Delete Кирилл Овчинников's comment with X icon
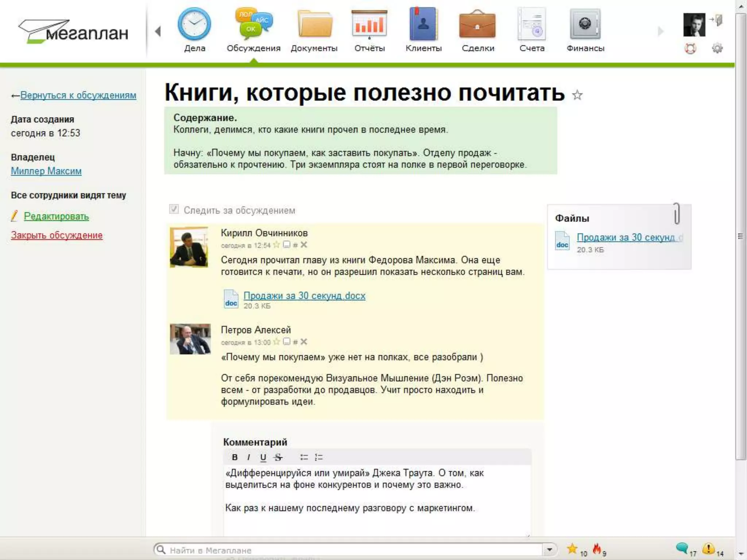 tap(304, 245)
